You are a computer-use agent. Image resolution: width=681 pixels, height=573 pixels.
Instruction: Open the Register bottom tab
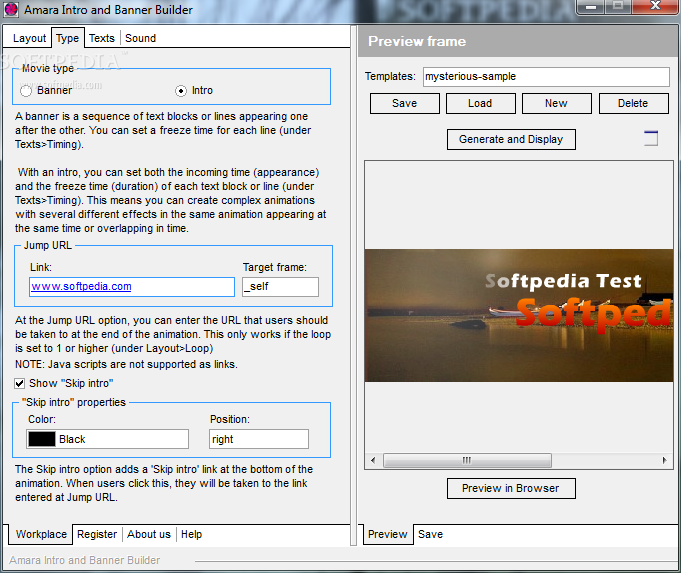coord(97,534)
